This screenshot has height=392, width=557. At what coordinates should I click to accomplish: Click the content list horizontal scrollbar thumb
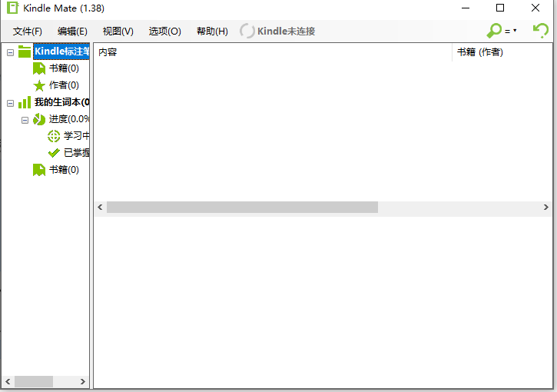tap(242, 208)
